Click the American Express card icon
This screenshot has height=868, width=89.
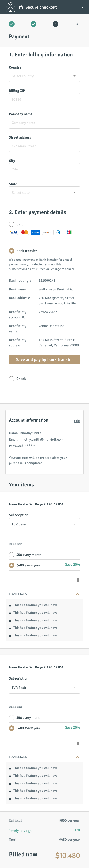(x=36, y=232)
